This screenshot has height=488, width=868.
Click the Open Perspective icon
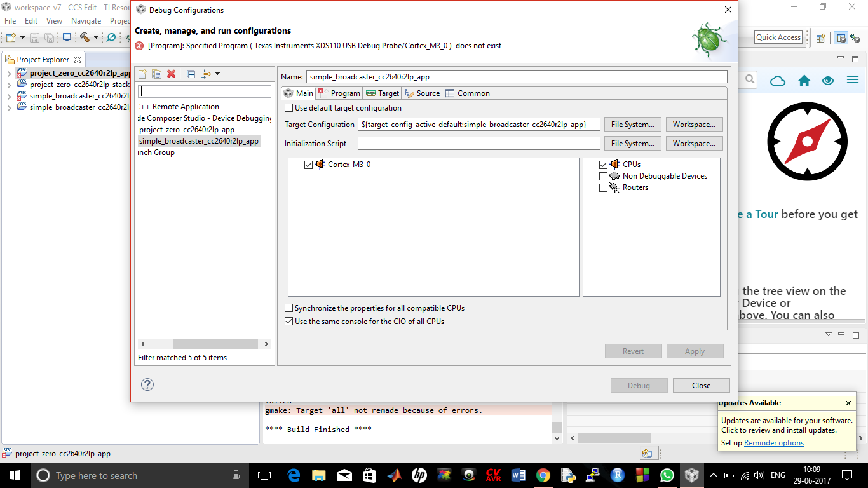pyautogui.click(x=820, y=37)
